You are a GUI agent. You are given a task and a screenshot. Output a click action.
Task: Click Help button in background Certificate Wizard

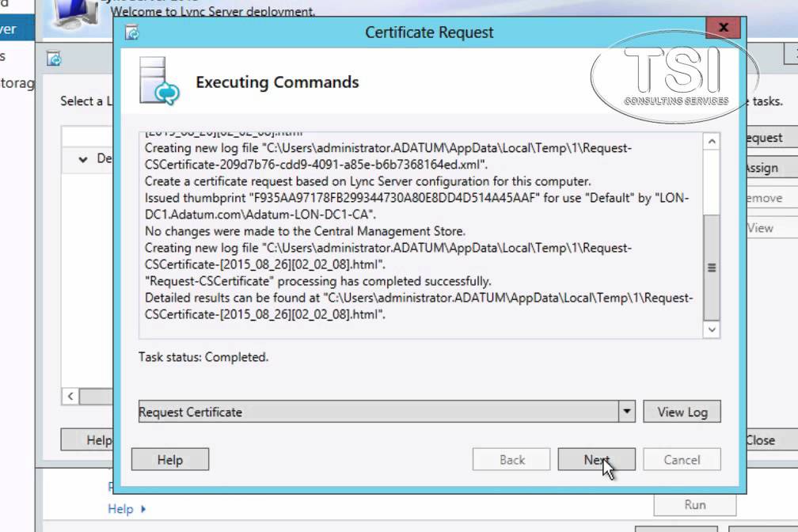tap(88, 440)
